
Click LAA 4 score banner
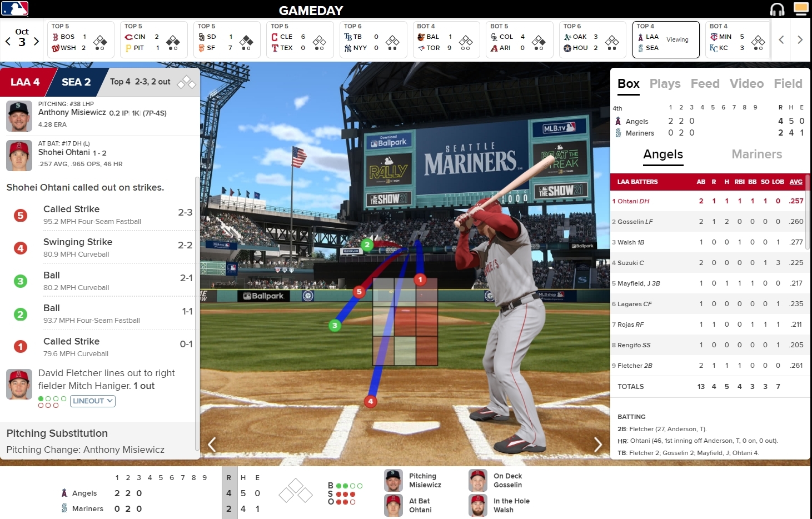click(x=24, y=82)
